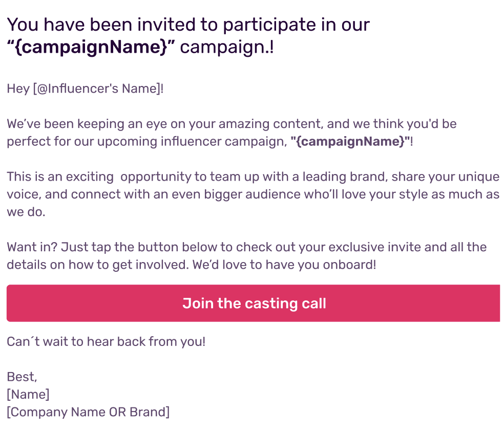This screenshot has height=433, width=504.
Task: Click the paragraph starting with We've been keeping
Action: (x=232, y=133)
